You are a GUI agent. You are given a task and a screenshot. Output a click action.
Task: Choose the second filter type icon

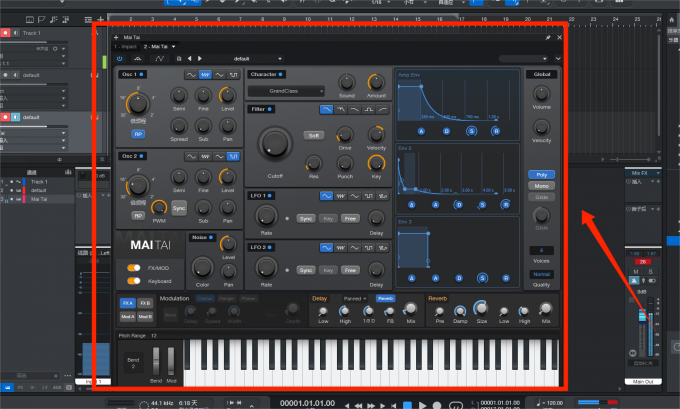click(x=340, y=109)
